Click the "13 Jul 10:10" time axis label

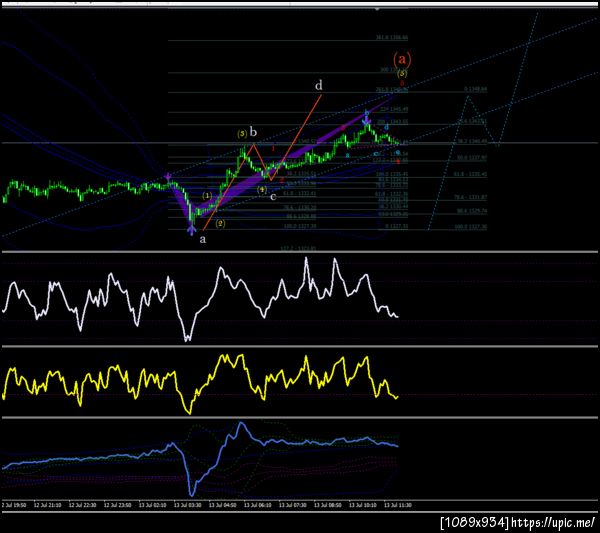[363, 505]
